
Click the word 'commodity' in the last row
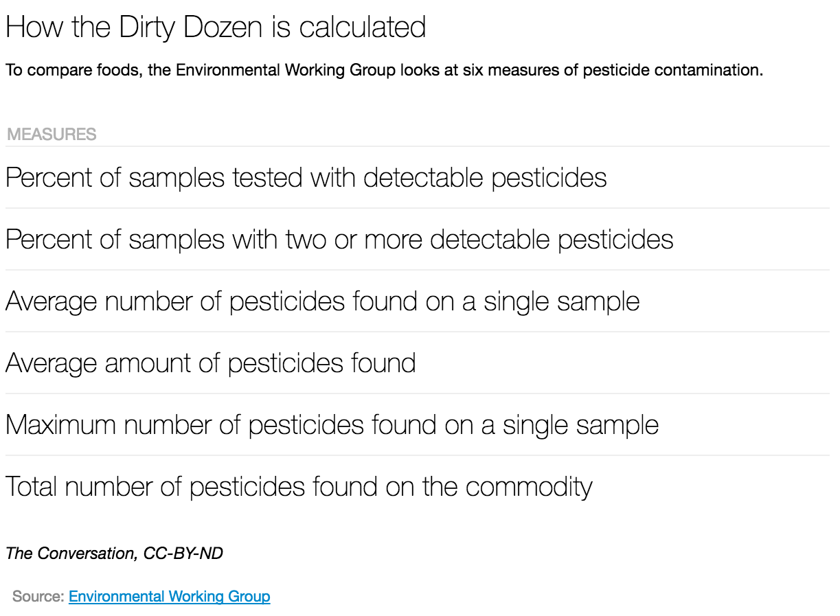click(x=528, y=487)
